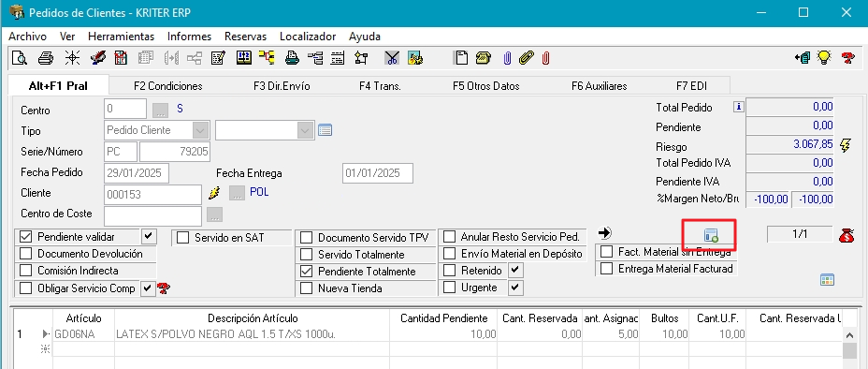Click the row expander arrow next to GD06NA

[46, 334]
